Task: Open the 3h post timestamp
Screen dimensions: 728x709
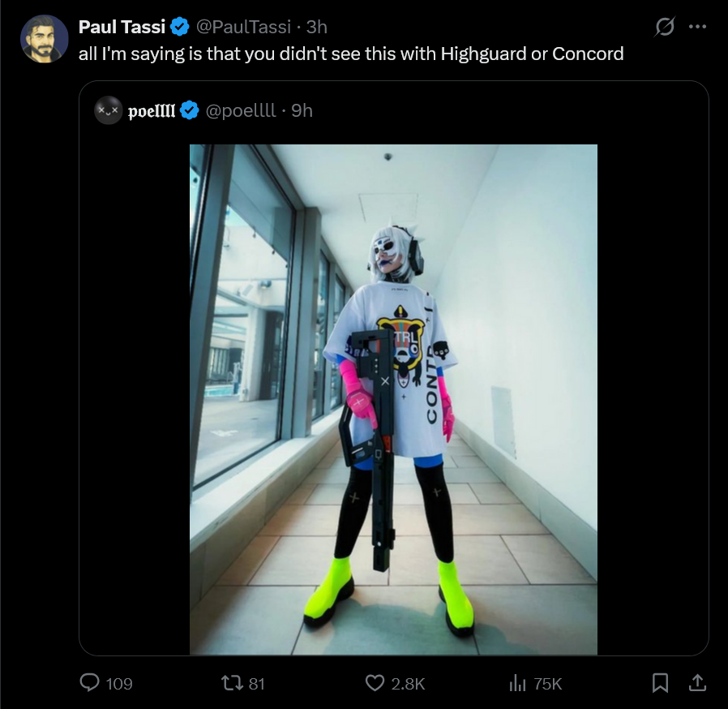Action: tap(317, 27)
